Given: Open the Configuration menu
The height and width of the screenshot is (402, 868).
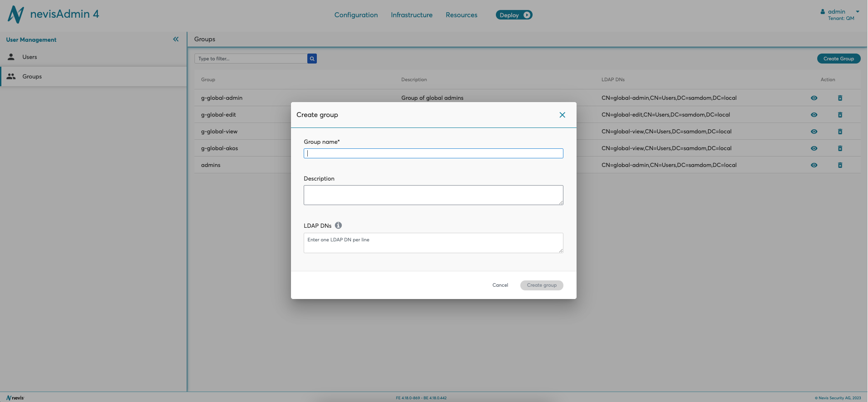Looking at the screenshot, I should click(x=356, y=15).
